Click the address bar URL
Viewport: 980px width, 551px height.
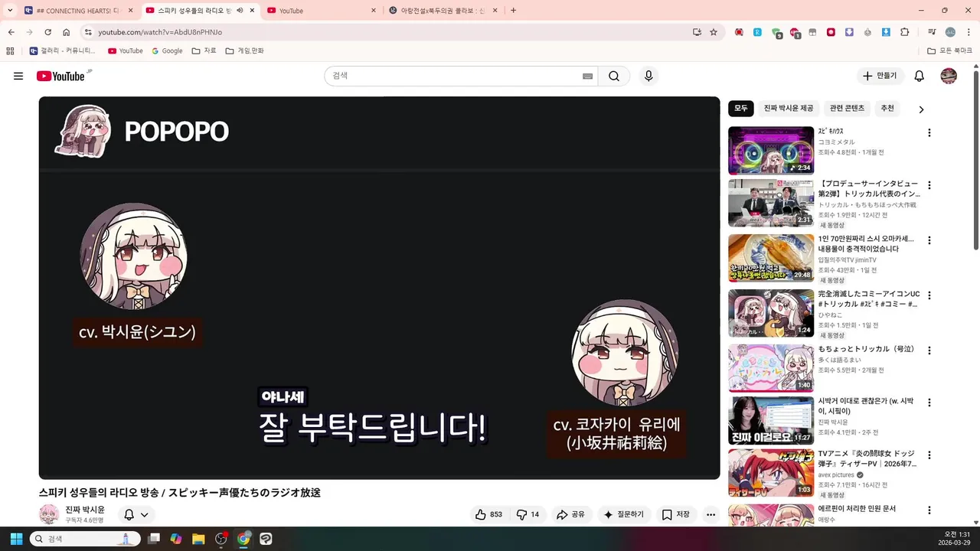tap(160, 32)
